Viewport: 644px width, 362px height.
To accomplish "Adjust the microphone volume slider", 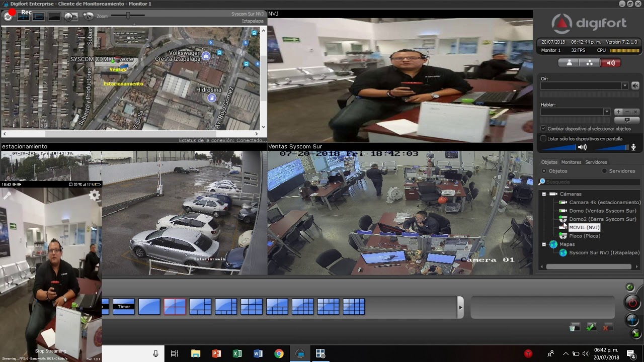I will pos(611,147).
